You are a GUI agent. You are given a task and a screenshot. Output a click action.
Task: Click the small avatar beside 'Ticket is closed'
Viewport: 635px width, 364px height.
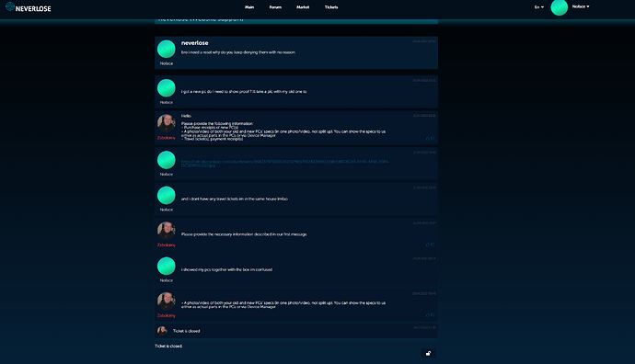(162, 331)
